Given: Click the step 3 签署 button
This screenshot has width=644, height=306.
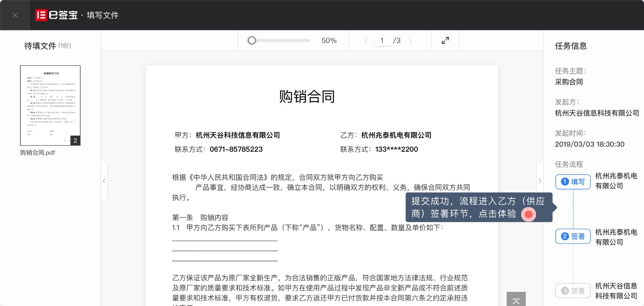Looking at the screenshot, I should pos(573,291).
